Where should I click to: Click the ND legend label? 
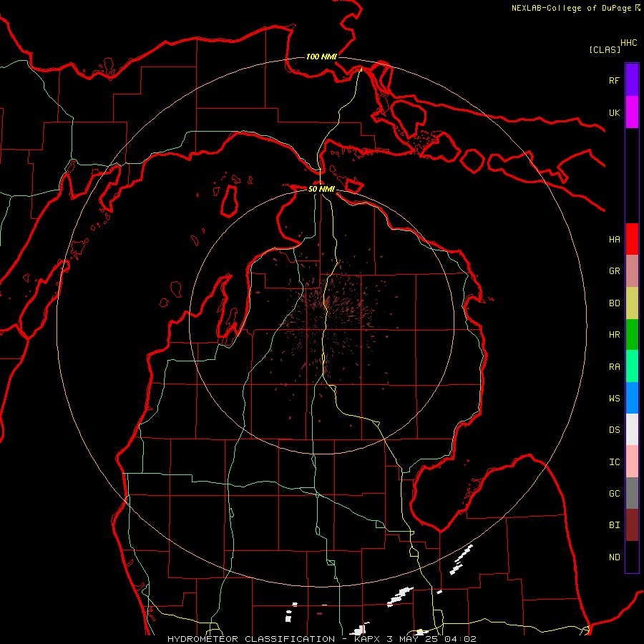[x=614, y=557]
